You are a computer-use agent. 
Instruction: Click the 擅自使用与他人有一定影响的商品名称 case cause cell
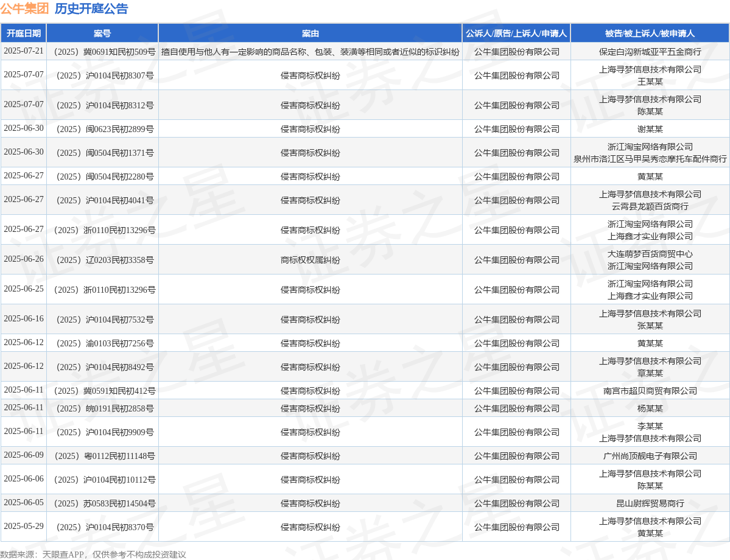(310, 52)
